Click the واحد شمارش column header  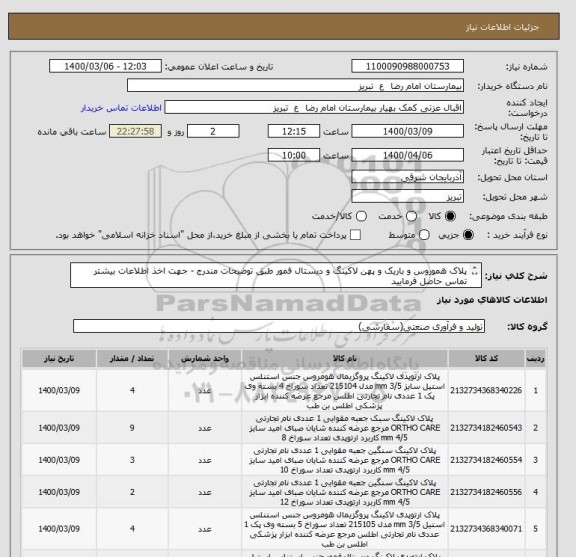point(205,359)
